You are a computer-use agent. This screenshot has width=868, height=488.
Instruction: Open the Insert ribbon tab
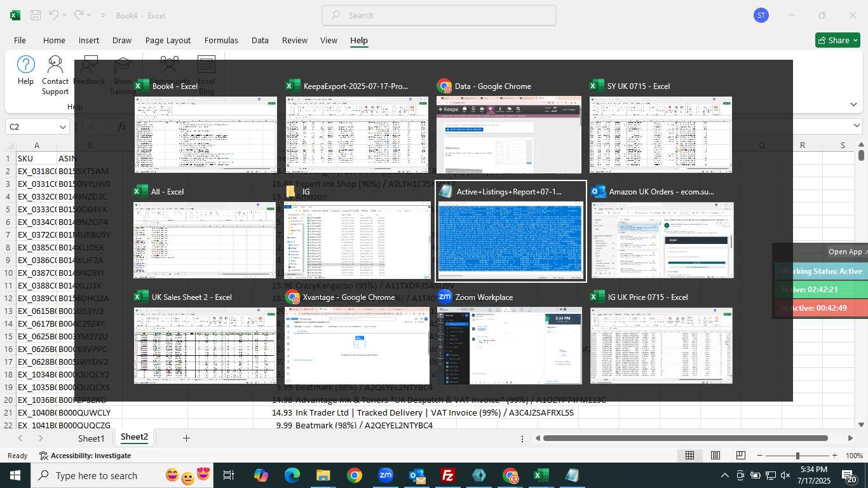[x=89, y=40]
